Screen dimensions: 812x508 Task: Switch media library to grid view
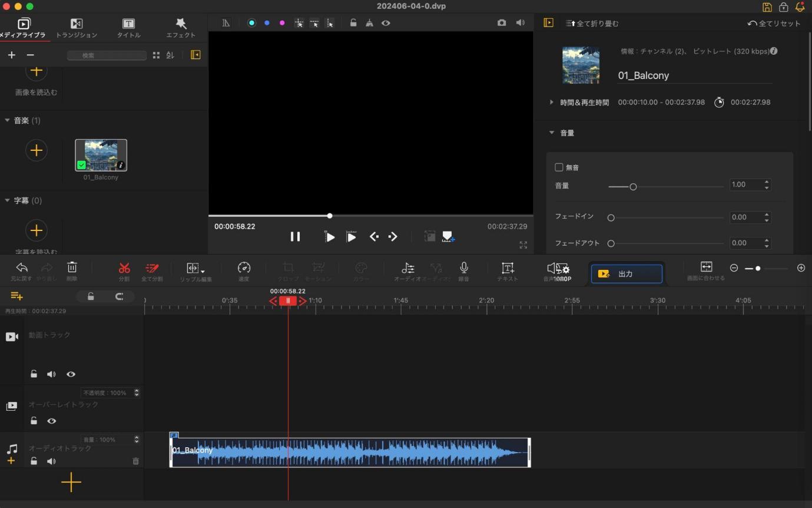click(156, 55)
